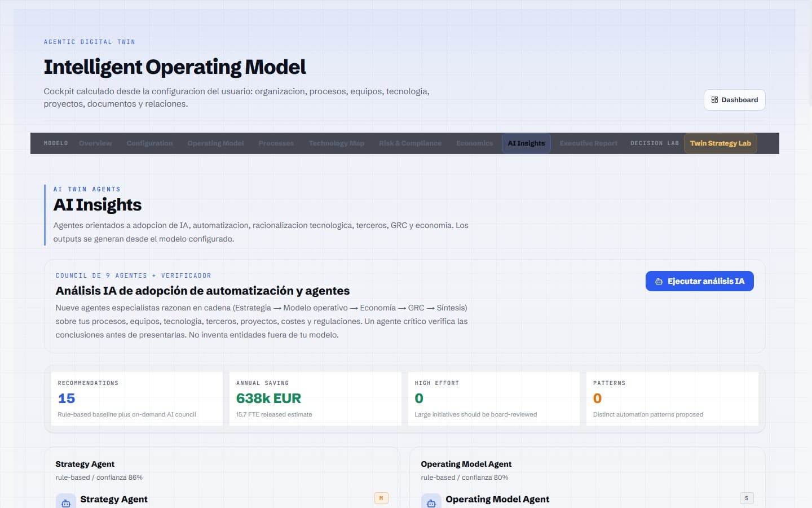Click the AGENTIC DIGITAL TWIN label

point(90,42)
